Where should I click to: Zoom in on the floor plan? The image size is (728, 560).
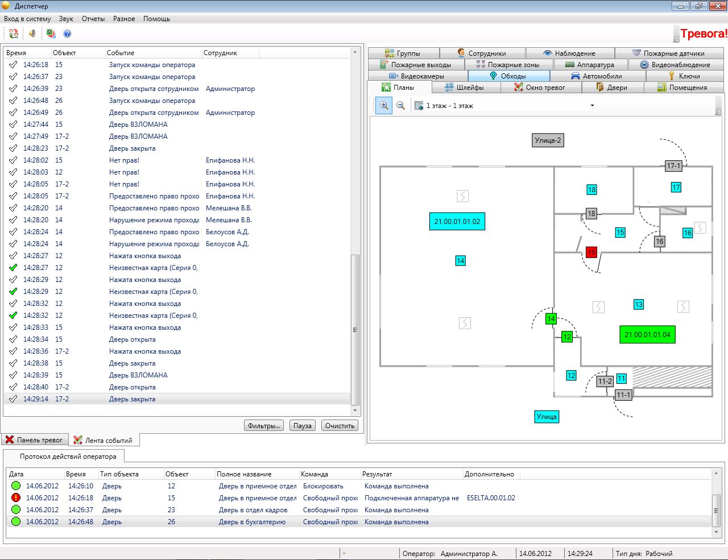pos(384,105)
